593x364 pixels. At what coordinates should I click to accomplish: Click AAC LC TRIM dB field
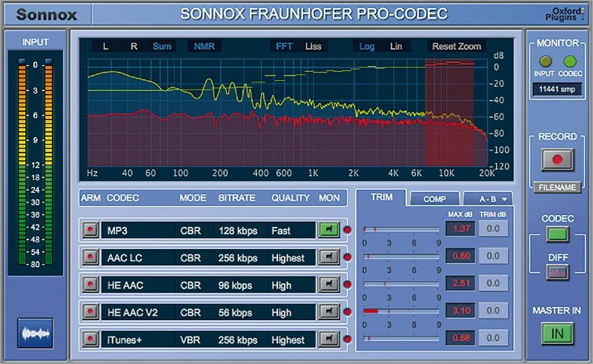(x=493, y=256)
